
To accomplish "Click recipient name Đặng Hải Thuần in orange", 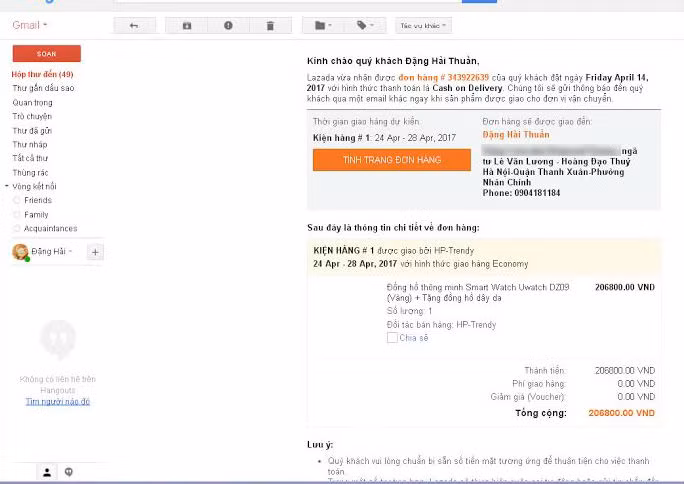I will click(516, 135).
